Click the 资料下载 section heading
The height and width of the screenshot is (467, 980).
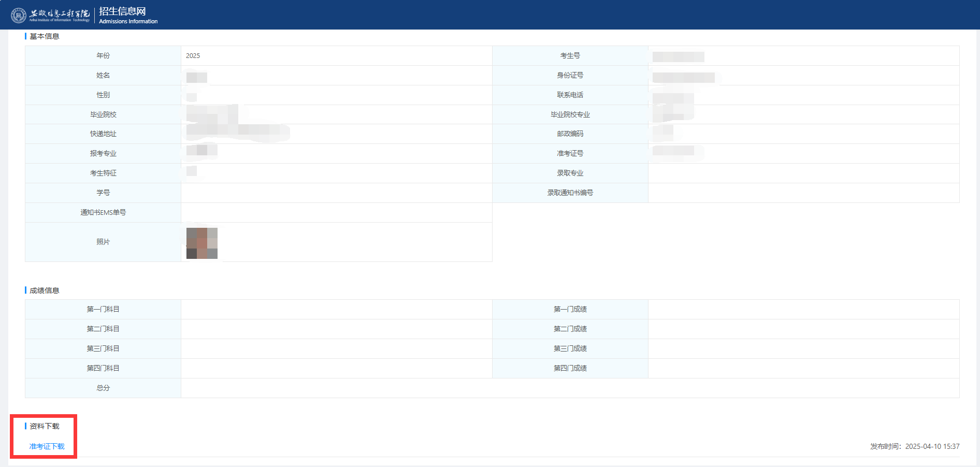pyautogui.click(x=44, y=426)
